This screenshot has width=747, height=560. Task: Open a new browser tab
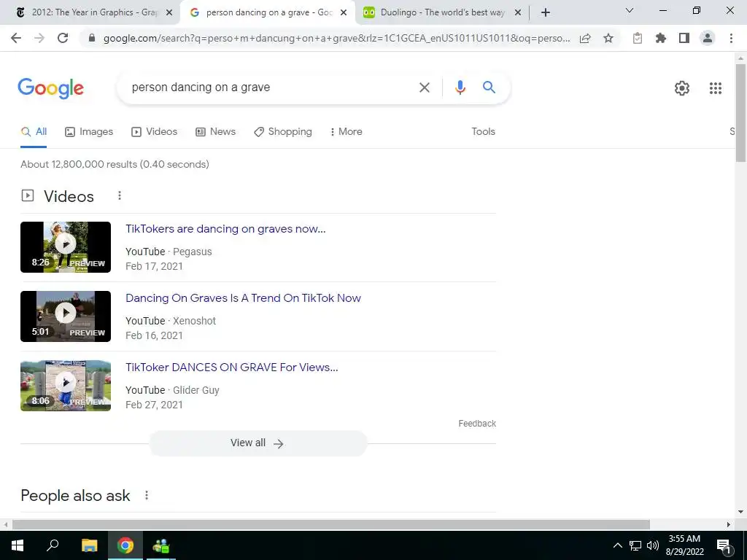coord(546,13)
